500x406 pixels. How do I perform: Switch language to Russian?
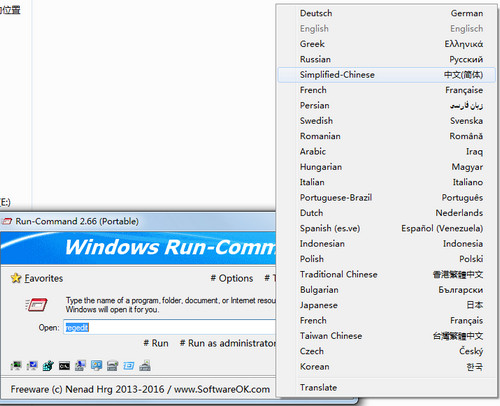pyautogui.click(x=387, y=59)
